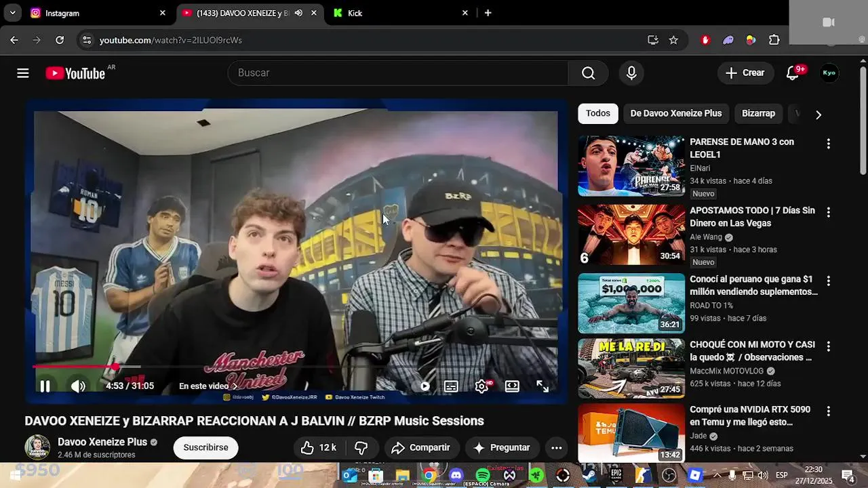Open the Davoo Xeneize Plus channel name
This screenshot has width=868, height=488.
click(102, 442)
